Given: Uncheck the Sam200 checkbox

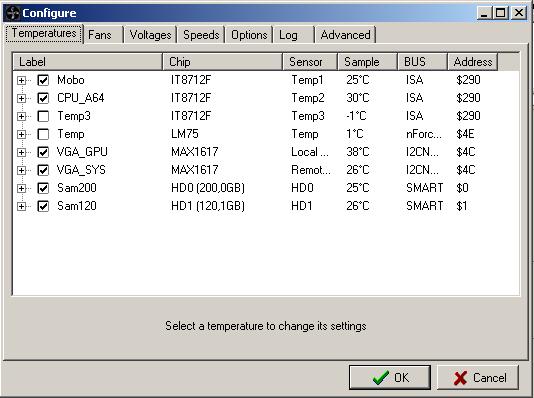Looking at the screenshot, I should tap(43, 188).
